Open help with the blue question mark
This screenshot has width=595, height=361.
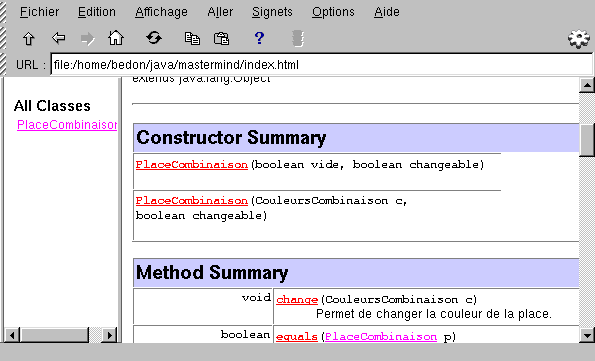[x=259, y=38]
